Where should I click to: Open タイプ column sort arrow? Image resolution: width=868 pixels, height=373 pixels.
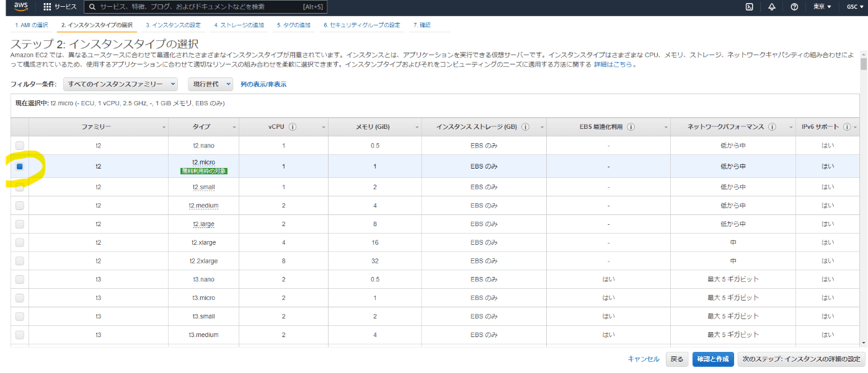point(234,127)
